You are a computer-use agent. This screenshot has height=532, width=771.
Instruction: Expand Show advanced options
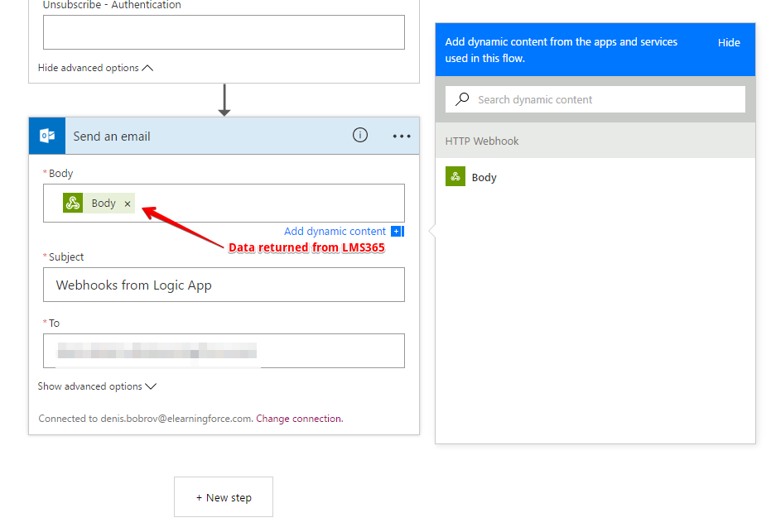pyautogui.click(x=97, y=386)
